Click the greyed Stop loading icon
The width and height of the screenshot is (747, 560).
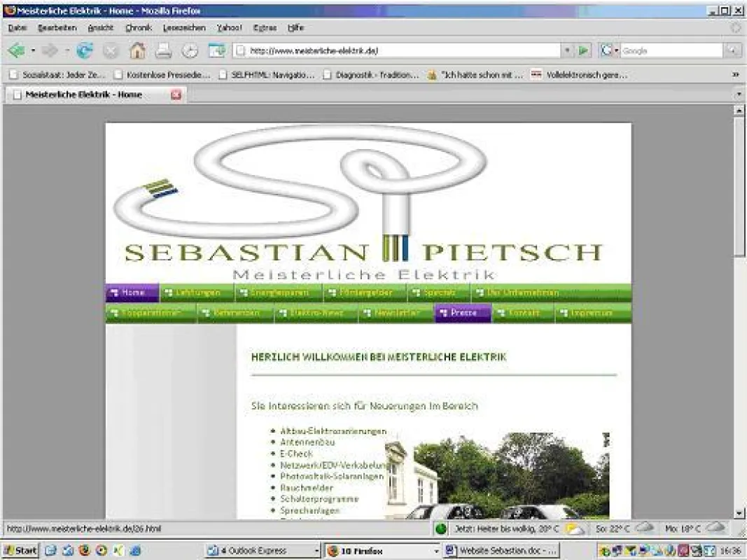pyautogui.click(x=111, y=50)
